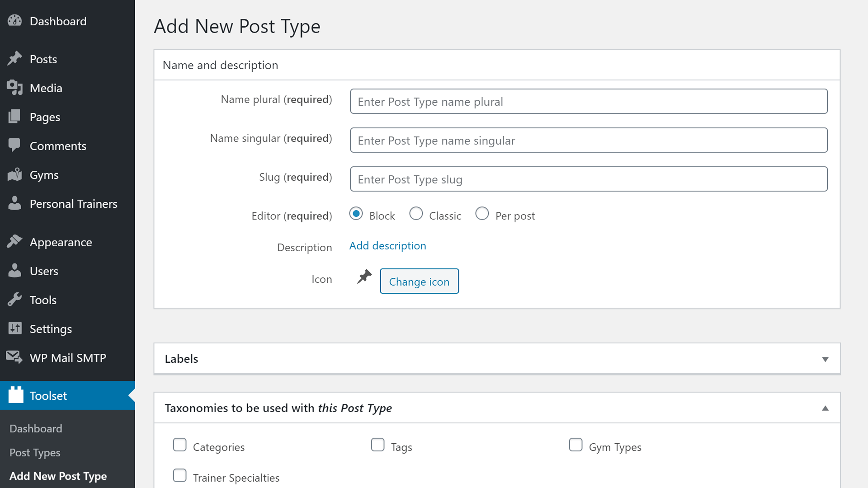Click the Posts icon in sidebar

click(x=16, y=58)
